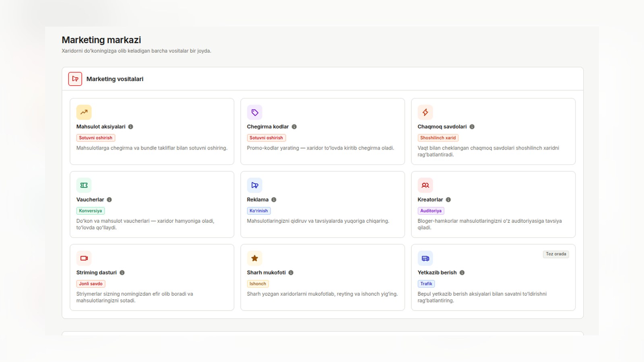Click the Sharh mukofoti star icon
644x362 pixels.
[254, 258]
